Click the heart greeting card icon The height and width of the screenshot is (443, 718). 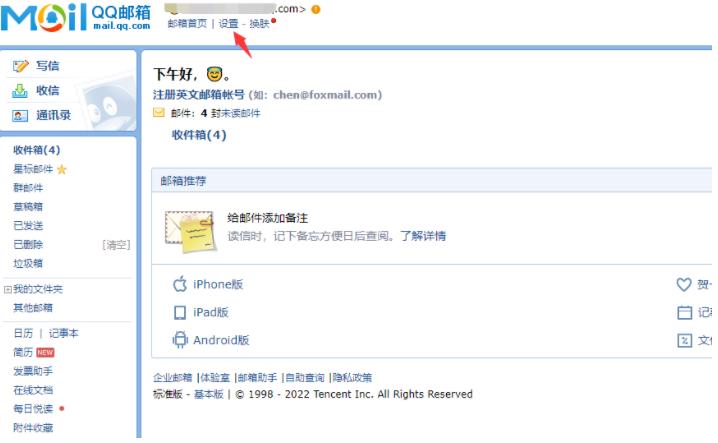[x=684, y=284]
